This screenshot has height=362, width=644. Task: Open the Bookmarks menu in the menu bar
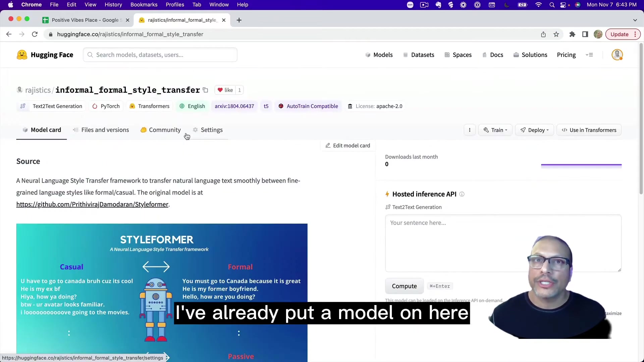(144, 5)
